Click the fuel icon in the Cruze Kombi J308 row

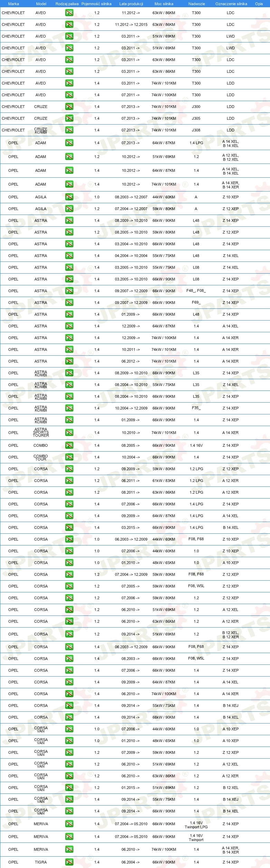69,130
